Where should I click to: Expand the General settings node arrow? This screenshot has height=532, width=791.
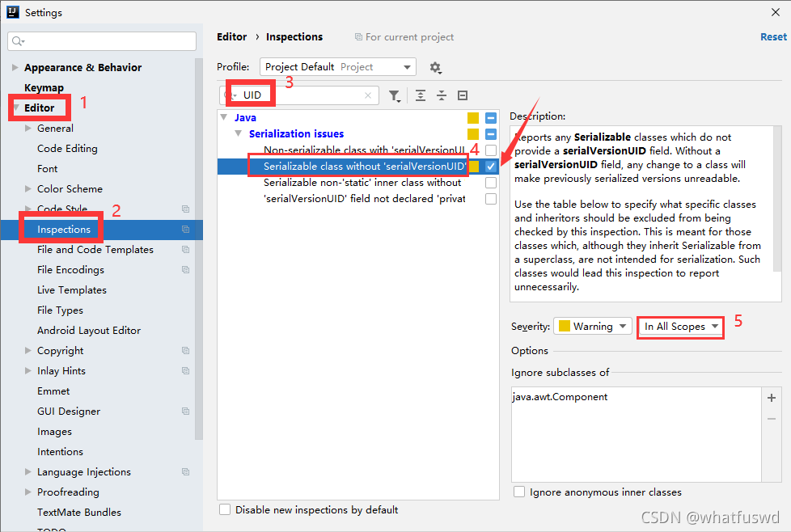coord(28,128)
